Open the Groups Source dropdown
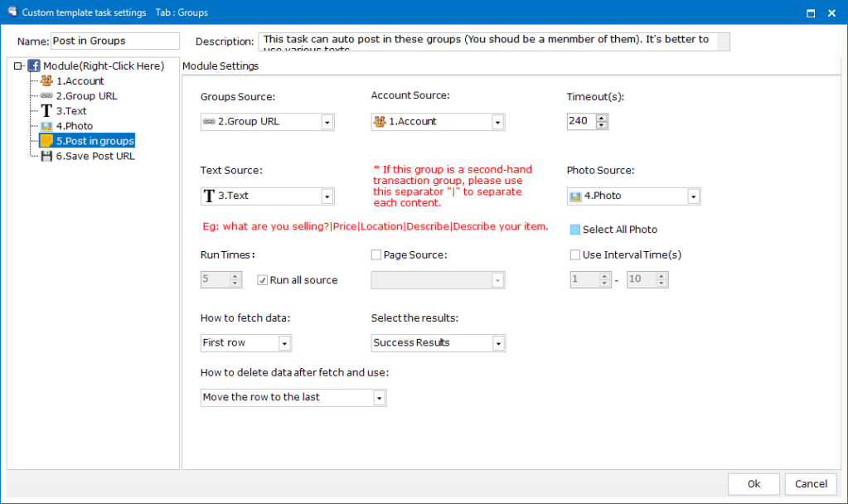 tap(327, 122)
